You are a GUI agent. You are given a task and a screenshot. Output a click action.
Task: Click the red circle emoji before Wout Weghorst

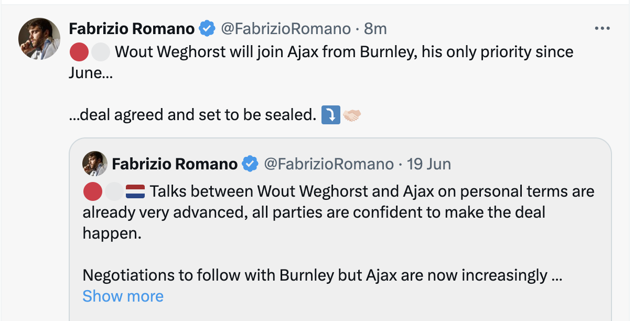point(78,52)
